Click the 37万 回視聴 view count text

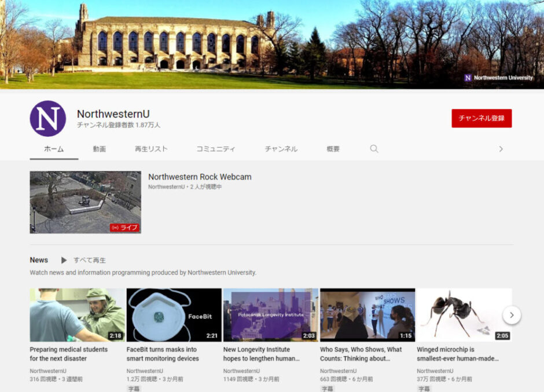click(432, 379)
